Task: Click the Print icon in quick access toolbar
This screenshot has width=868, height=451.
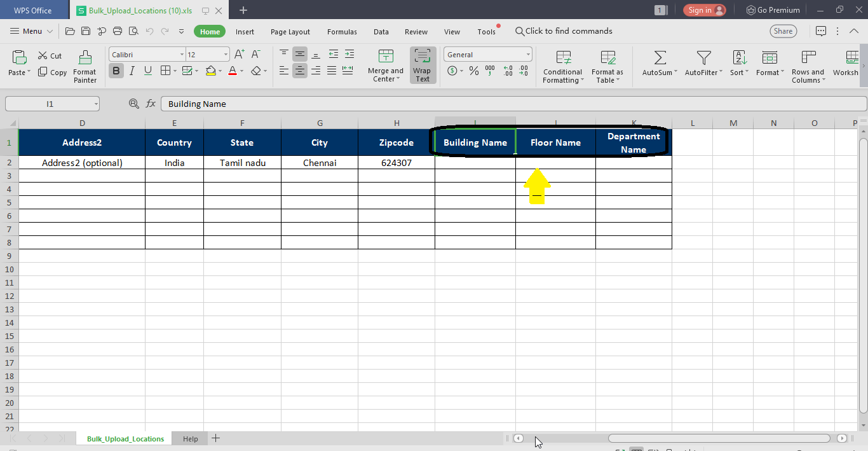Action: pyautogui.click(x=118, y=31)
